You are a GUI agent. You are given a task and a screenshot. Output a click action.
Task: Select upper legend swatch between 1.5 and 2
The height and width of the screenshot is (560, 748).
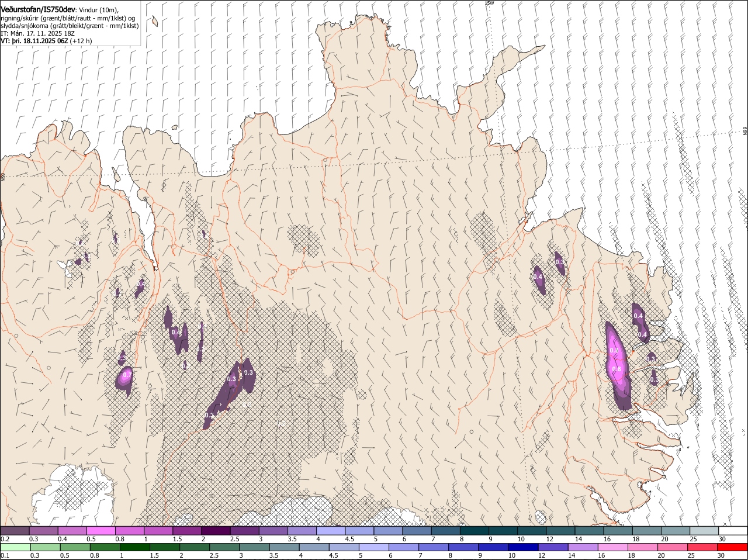[187, 530]
